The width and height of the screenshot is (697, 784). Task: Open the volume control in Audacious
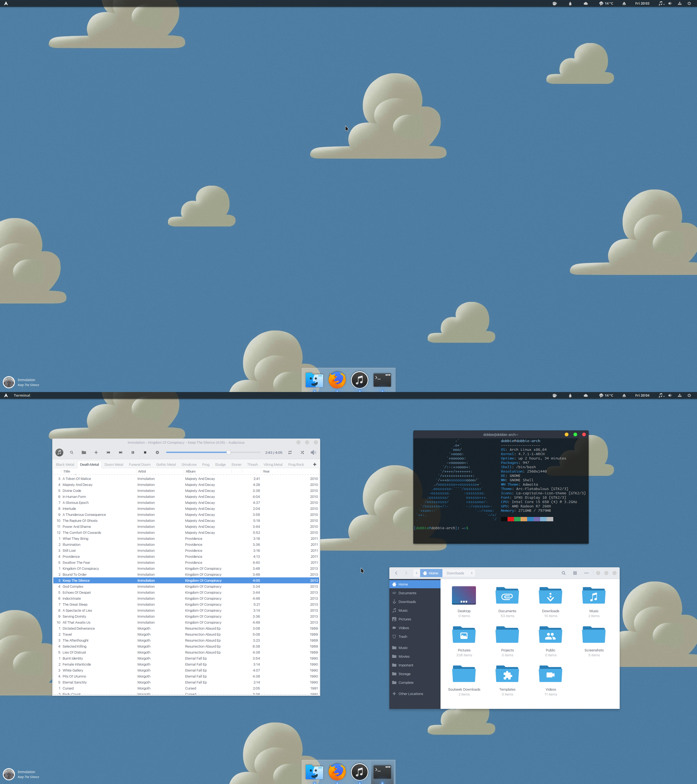313,453
